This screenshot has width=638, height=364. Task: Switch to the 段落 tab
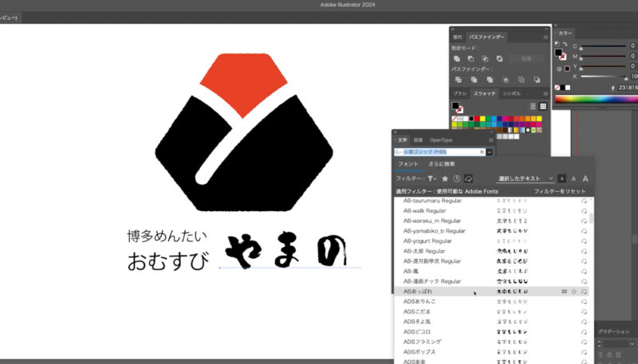(418, 140)
